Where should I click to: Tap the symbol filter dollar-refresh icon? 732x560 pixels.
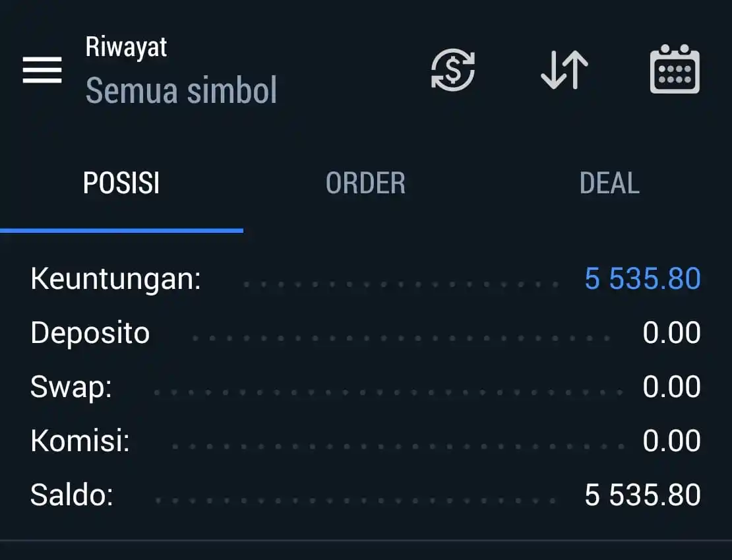pos(453,70)
